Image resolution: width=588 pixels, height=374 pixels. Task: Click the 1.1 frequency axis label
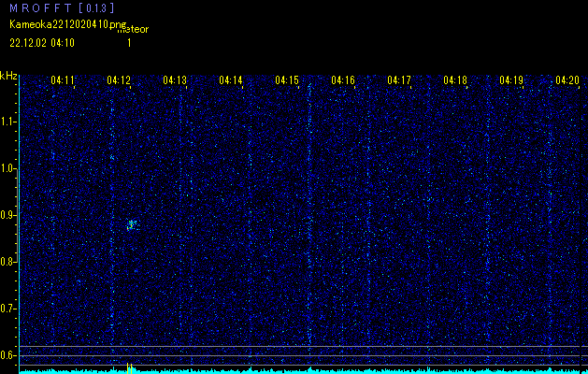click(7, 122)
